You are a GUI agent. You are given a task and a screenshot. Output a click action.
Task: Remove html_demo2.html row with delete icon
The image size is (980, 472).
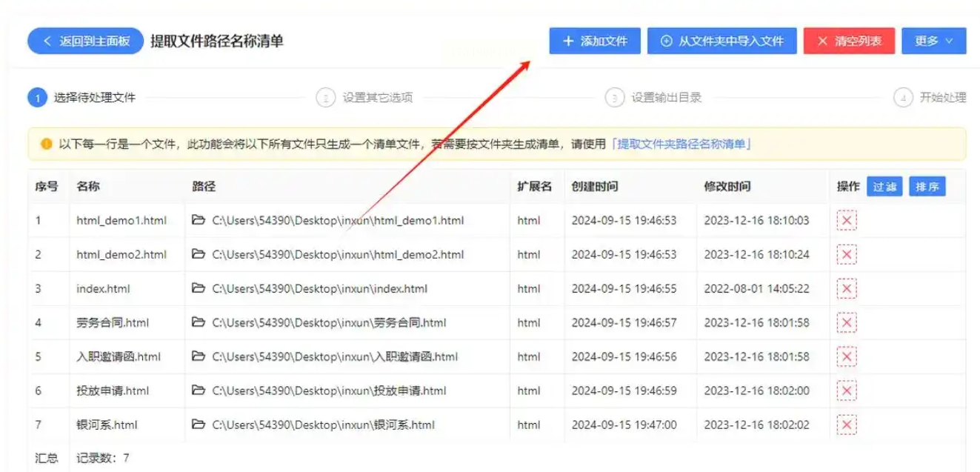[847, 254]
